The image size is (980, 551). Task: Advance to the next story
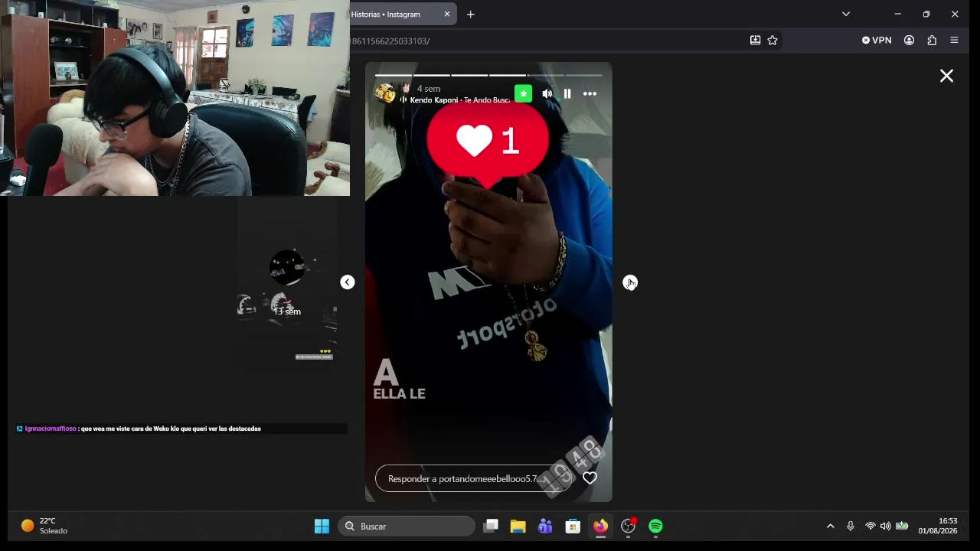pos(629,283)
